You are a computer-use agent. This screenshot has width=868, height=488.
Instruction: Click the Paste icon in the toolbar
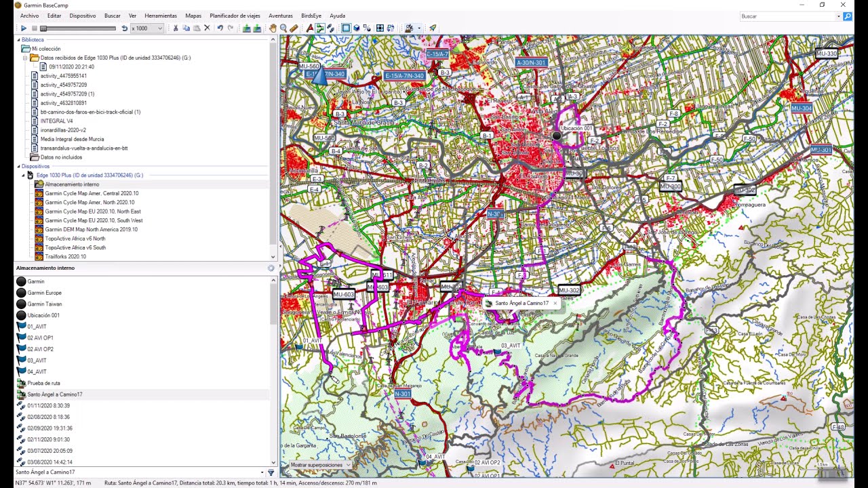pyautogui.click(x=197, y=28)
